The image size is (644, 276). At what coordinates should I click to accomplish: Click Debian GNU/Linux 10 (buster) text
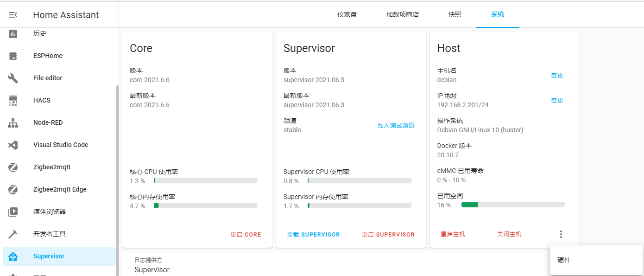point(480,130)
